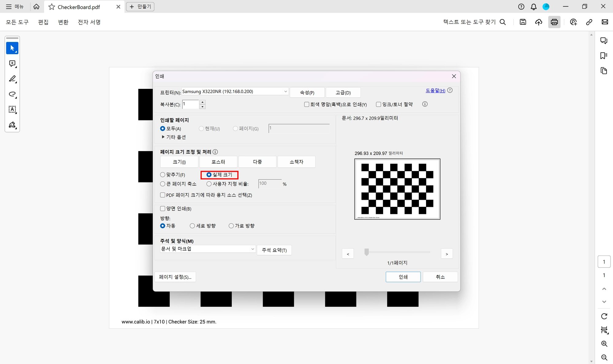The width and height of the screenshot is (613, 364).
Task: Click the zoom in magnifier icon
Action: (604, 344)
